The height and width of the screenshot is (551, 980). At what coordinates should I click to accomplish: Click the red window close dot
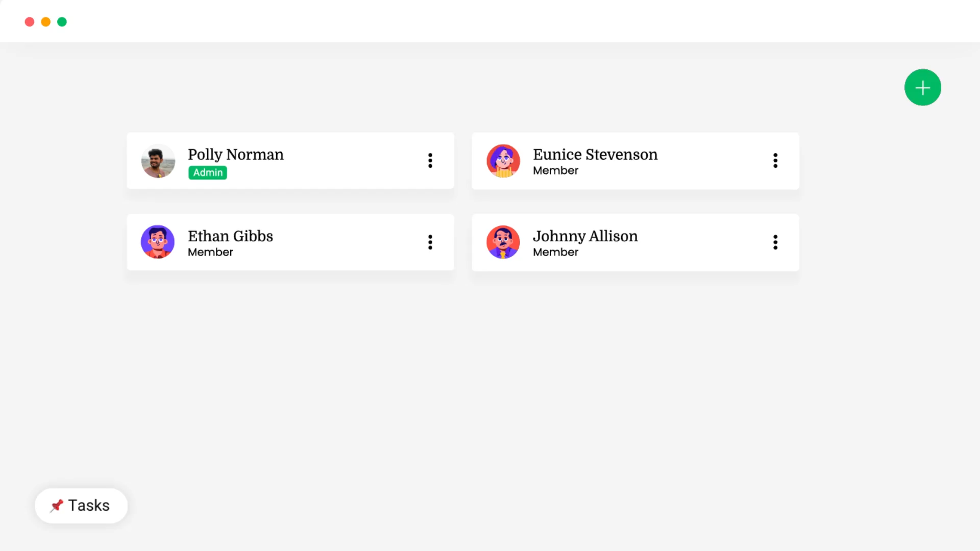(x=30, y=22)
